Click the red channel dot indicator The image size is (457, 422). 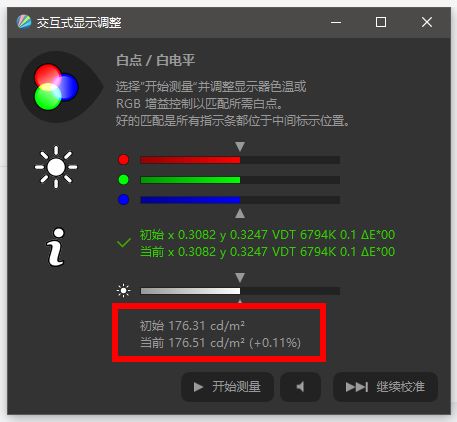tap(123, 160)
